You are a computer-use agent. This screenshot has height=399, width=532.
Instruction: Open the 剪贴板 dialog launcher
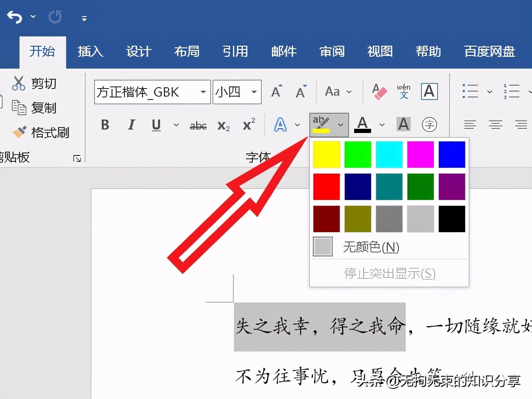[x=77, y=158]
